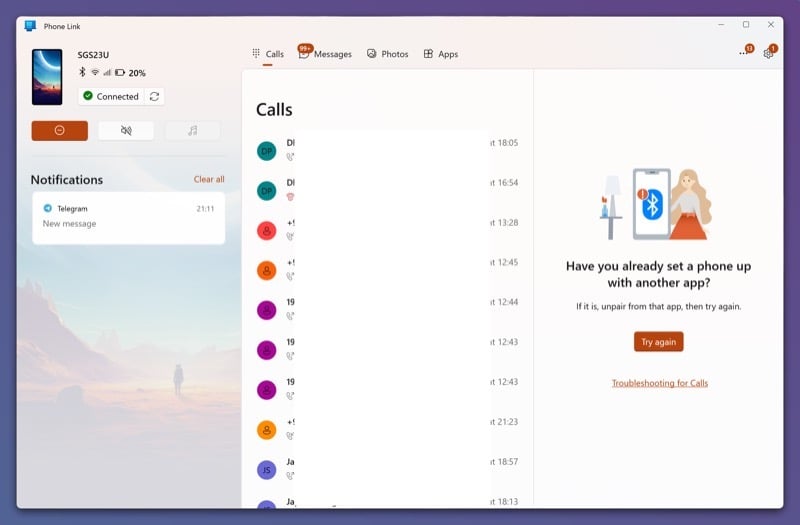The image size is (800, 525).
Task: Clear all notifications
Action: click(x=209, y=179)
